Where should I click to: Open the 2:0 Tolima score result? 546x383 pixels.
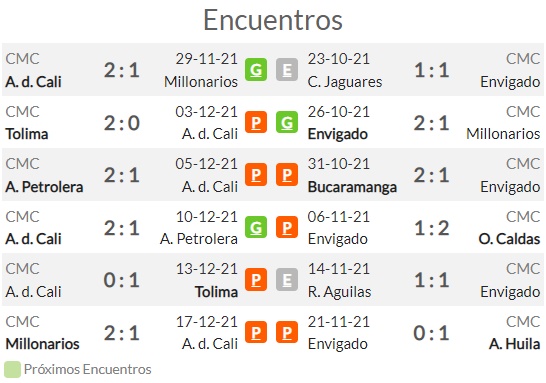coord(122,123)
